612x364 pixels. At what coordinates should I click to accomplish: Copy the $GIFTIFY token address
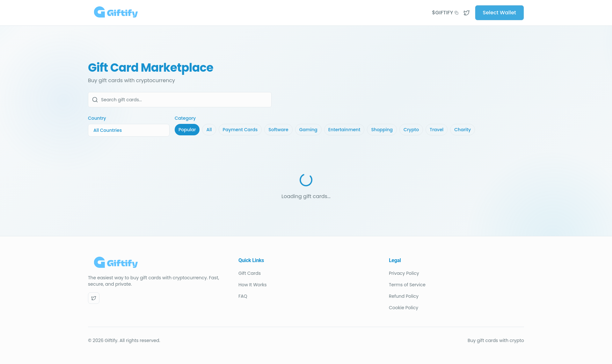point(457,13)
